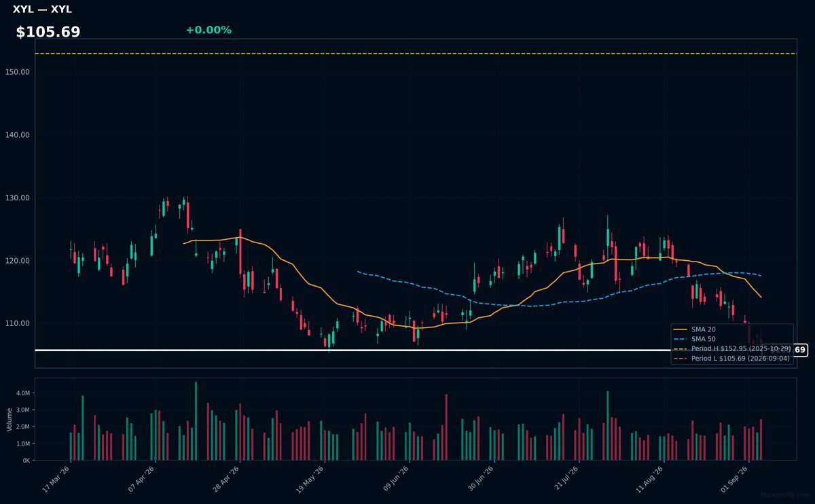Click the 28 Apr '26 date label
This screenshot has width=815, height=504.
(225, 480)
